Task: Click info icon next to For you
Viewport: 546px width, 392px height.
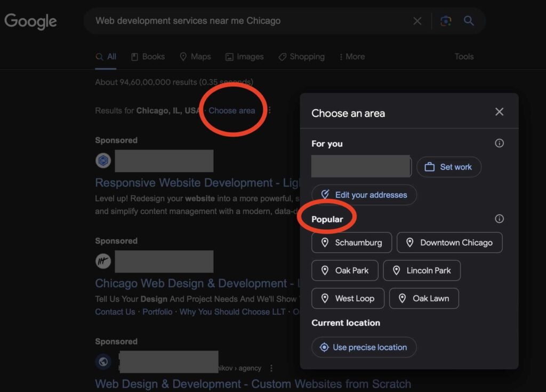Action: click(x=499, y=143)
